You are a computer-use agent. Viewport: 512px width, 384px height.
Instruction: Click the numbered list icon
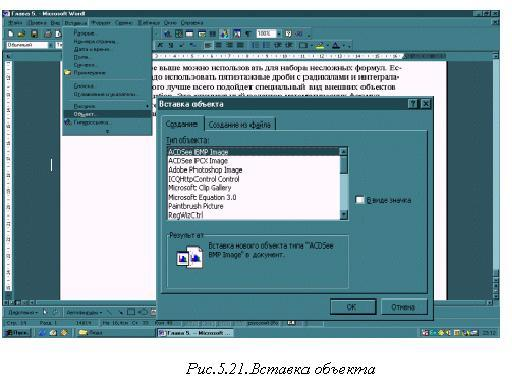(x=256, y=45)
